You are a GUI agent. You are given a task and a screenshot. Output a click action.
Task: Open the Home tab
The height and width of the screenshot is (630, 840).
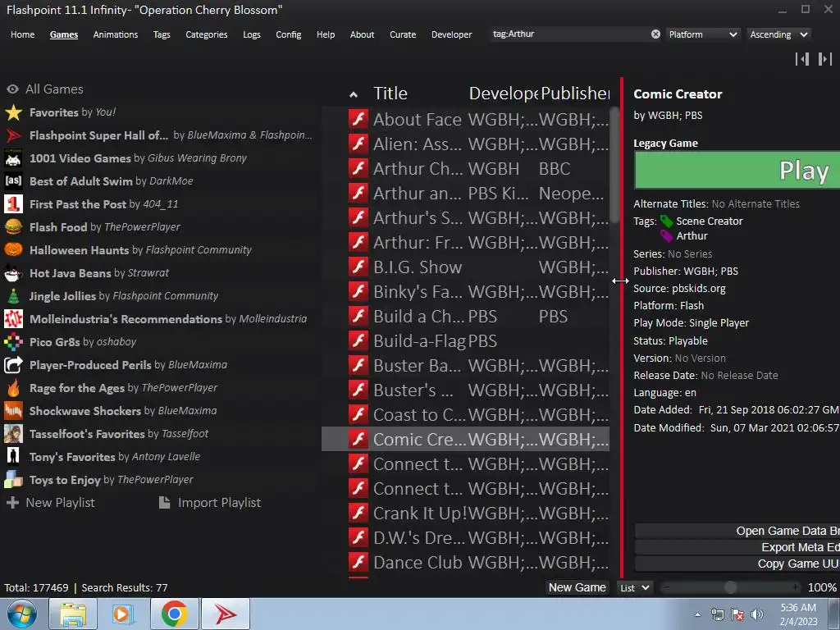(22, 34)
